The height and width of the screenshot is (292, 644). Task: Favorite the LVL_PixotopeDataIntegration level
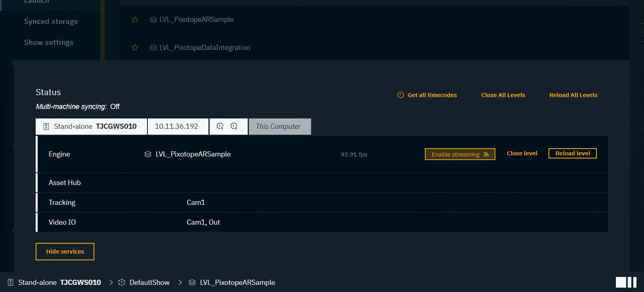pos(135,48)
